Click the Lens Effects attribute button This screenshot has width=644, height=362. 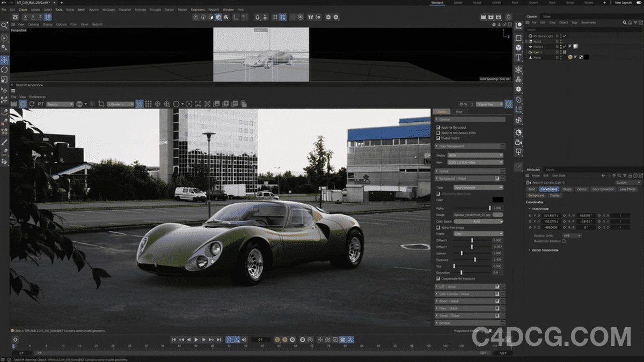(627, 189)
